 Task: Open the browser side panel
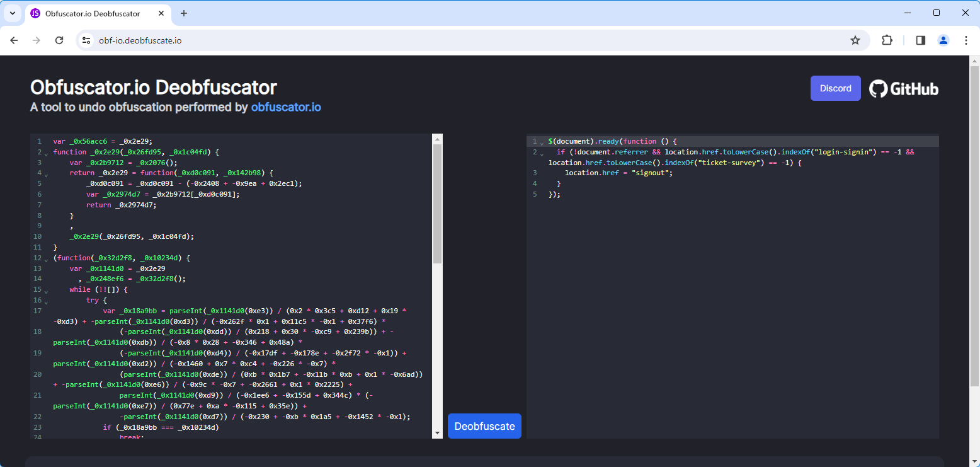click(920, 40)
